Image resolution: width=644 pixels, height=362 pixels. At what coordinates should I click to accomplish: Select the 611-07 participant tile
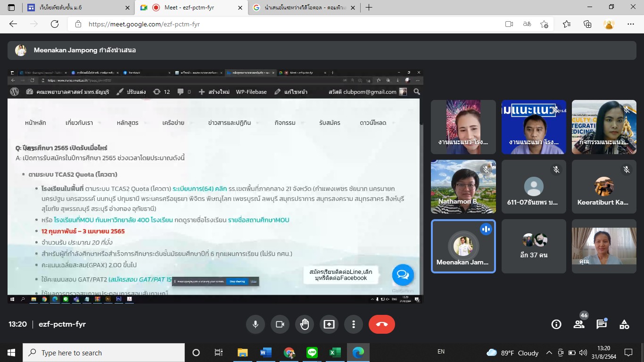534,187
